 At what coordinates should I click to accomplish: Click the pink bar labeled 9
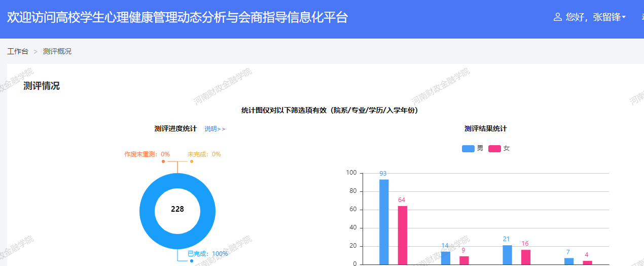[x=464, y=260]
